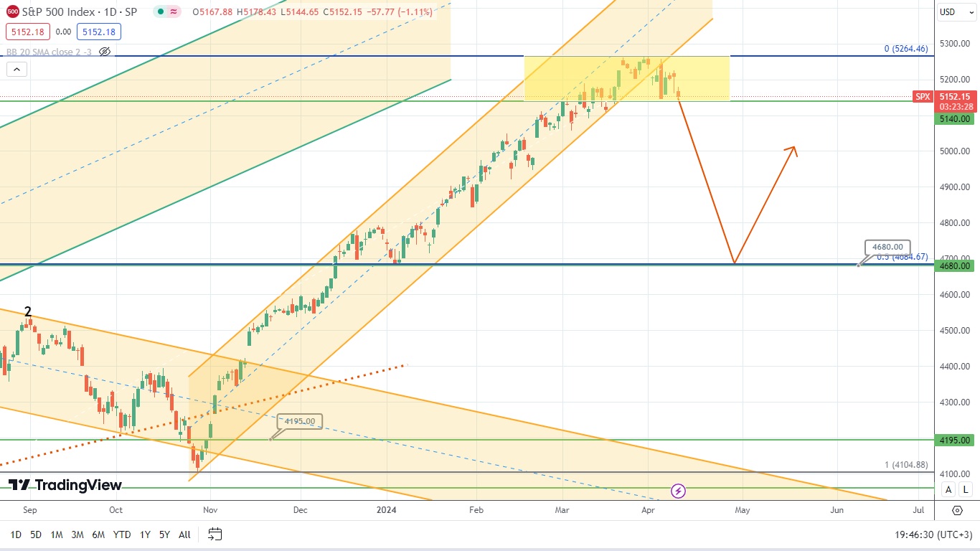The height and width of the screenshot is (551, 980).
Task: Click the green 4680.00 price axis label
Action: (956, 265)
